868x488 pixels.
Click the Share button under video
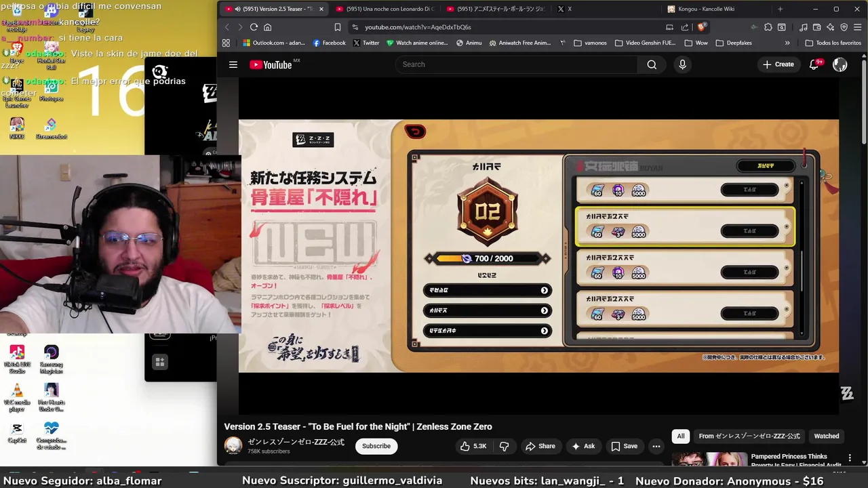click(x=540, y=446)
